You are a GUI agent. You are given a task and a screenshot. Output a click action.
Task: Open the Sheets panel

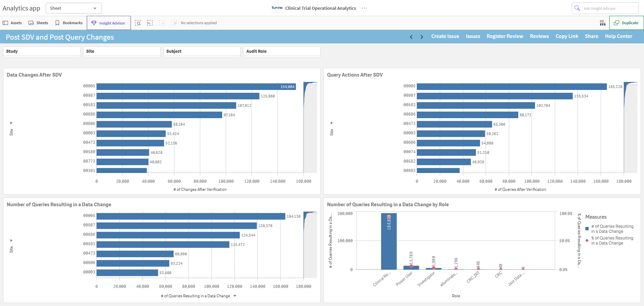coord(38,23)
